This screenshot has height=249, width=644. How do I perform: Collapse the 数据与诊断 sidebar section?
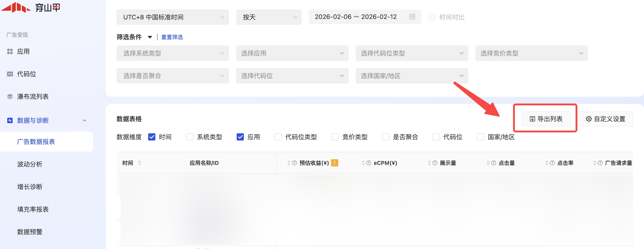coord(84,120)
